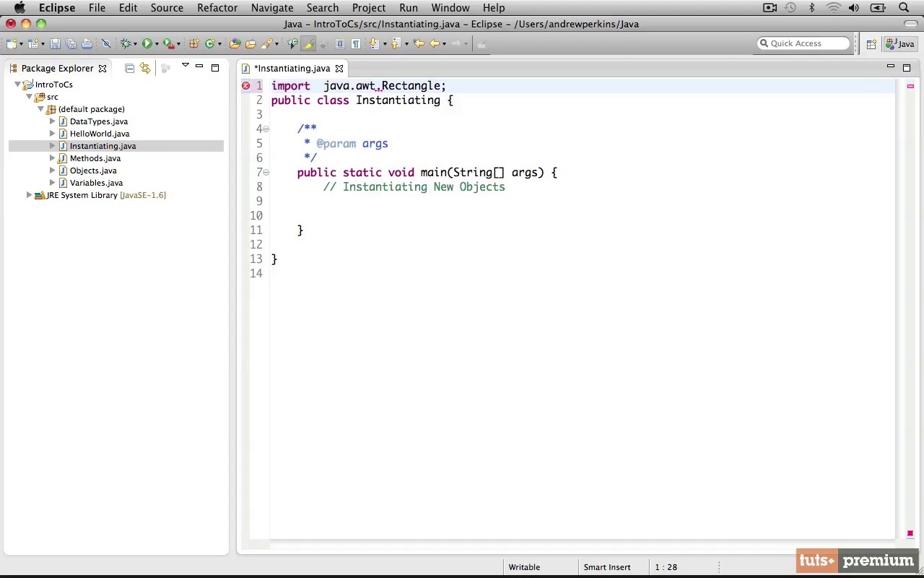Click the Open Perspective icon
The image size is (924, 578).
[x=871, y=44]
